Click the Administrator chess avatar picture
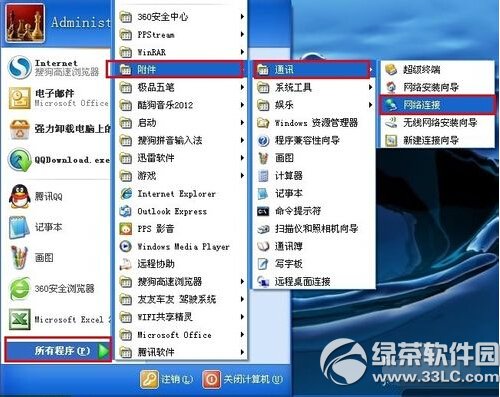The height and width of the screenshot is (397, 500). pos(25,24)
